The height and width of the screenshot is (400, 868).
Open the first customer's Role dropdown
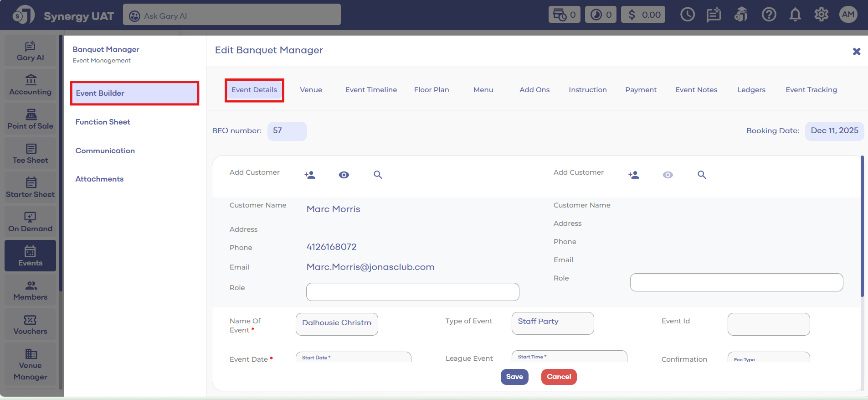412,292
